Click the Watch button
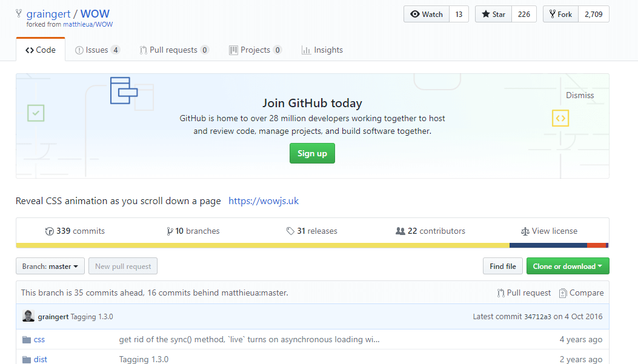Screen dimensions: 638x364 coord(427,15)
